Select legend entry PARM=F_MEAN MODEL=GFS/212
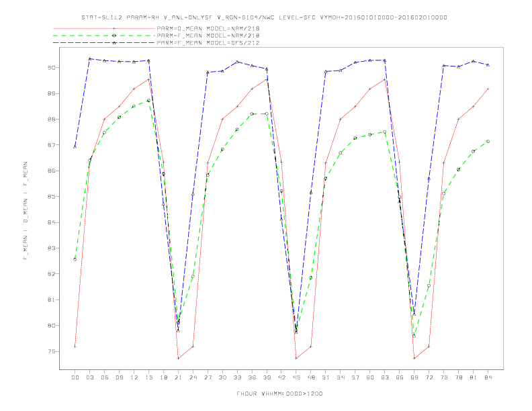Screen dimensions: 532x411 click(208, 43)
